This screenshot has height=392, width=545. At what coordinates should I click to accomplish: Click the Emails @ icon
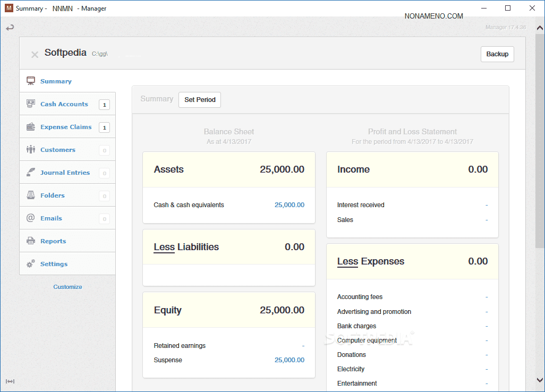pos(31,218)
